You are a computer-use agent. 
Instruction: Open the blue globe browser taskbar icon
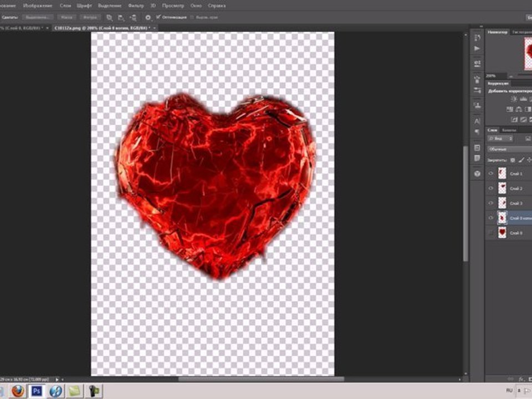[55, 391]
